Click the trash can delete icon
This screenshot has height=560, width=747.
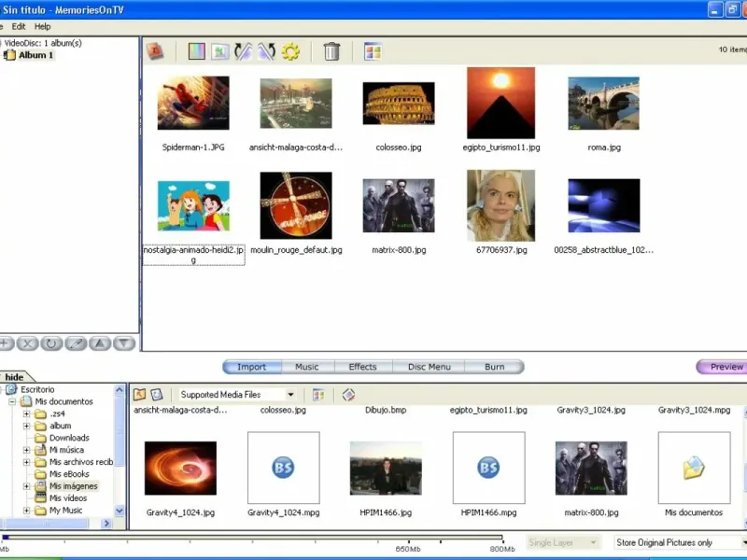coord(331,52)
